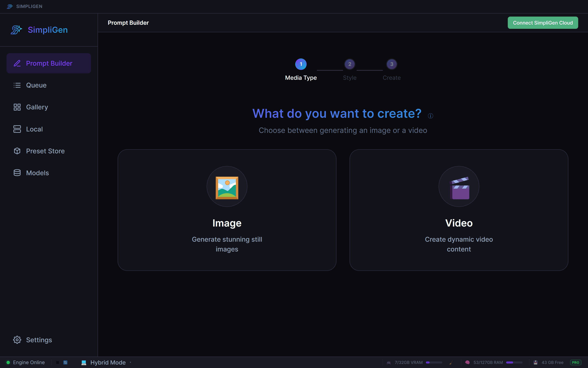Click the clapperboard video icon
588x368 pixels.
[x=459, y=188]
